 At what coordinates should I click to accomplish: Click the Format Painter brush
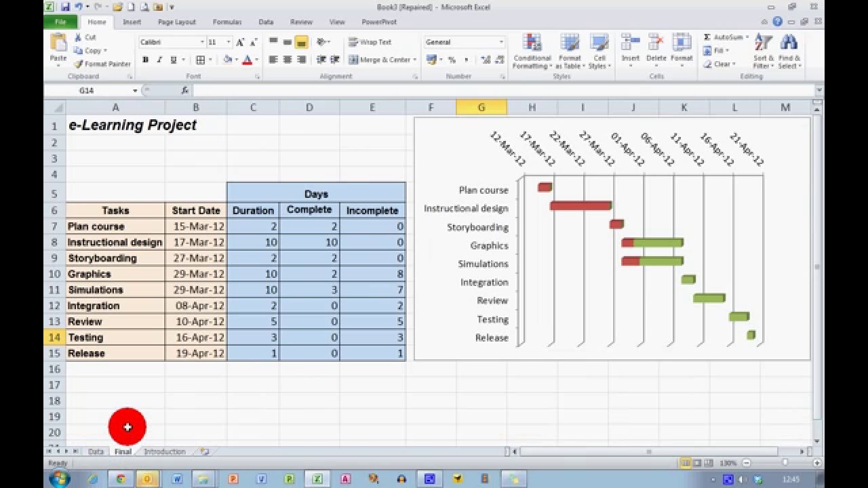78,64
